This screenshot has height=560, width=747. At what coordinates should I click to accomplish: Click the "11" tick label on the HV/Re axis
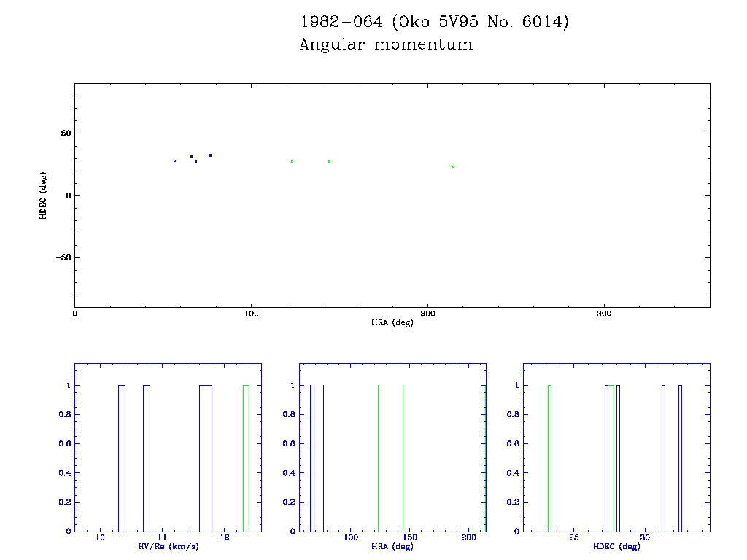coord(163,537)
